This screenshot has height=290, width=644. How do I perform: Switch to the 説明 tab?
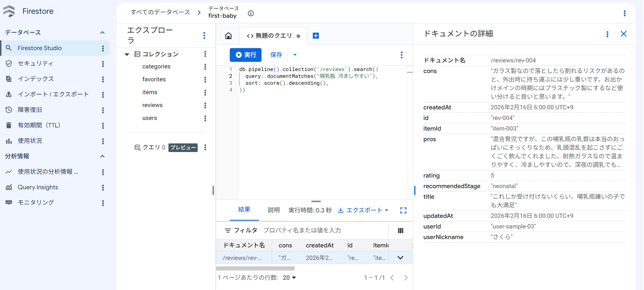pyautogui.click(x=274, y=210)
